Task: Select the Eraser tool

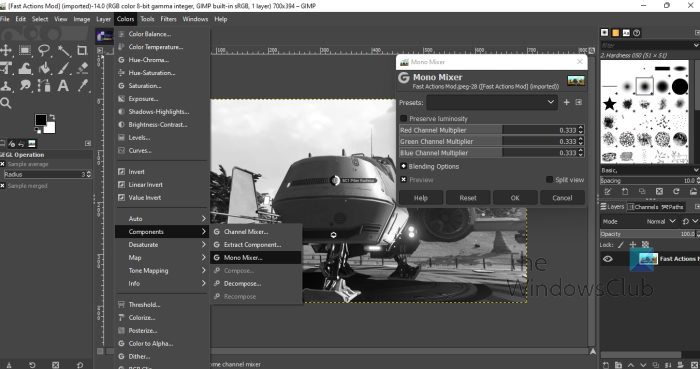Action: [82, 68]
